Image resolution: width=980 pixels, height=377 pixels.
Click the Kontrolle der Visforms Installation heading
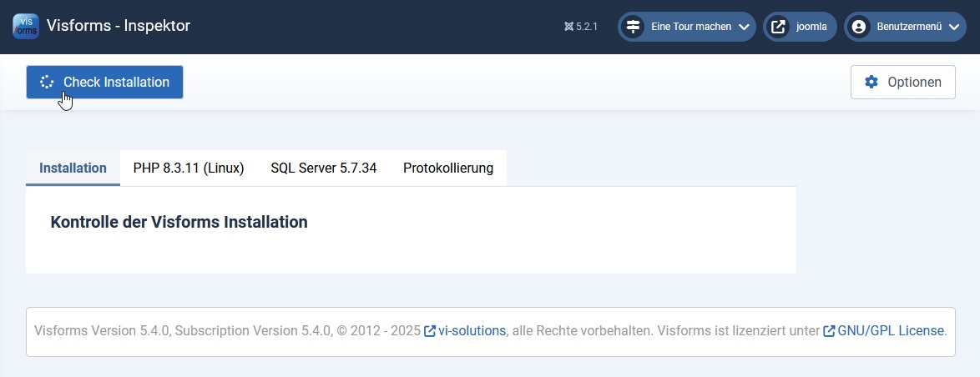[x=179, y=222]
